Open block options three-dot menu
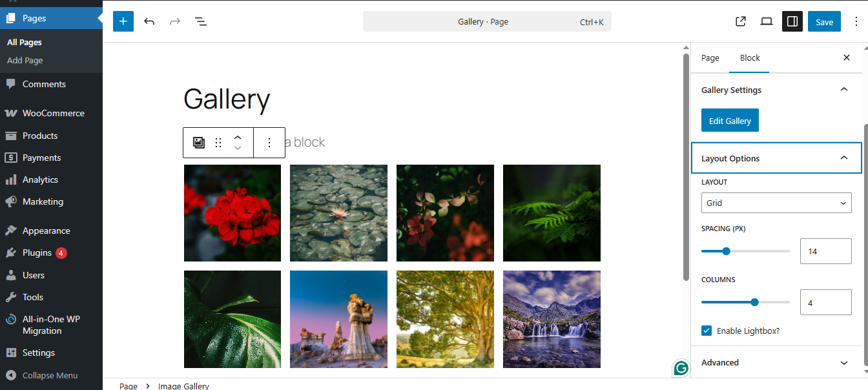 click(x=269, y=143)
